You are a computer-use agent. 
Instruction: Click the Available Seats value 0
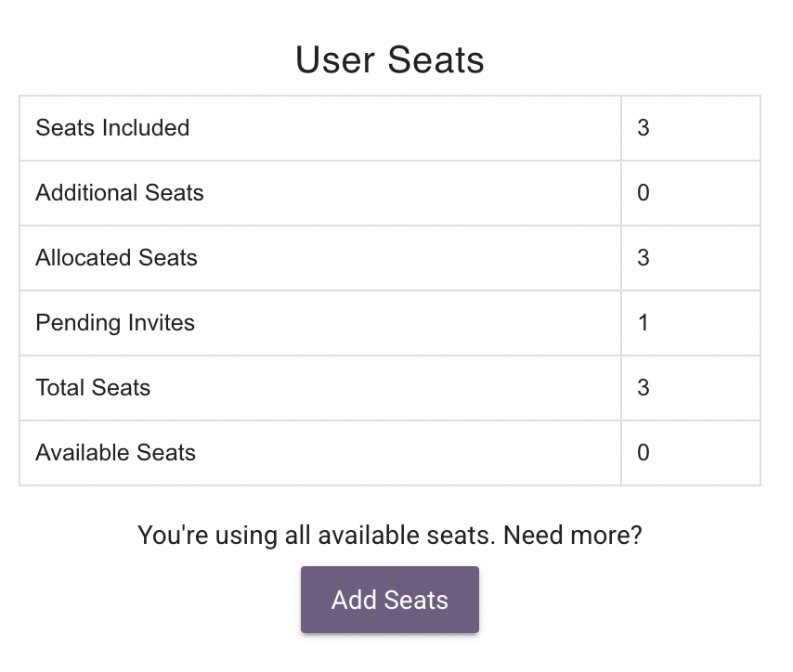[643, 453]
